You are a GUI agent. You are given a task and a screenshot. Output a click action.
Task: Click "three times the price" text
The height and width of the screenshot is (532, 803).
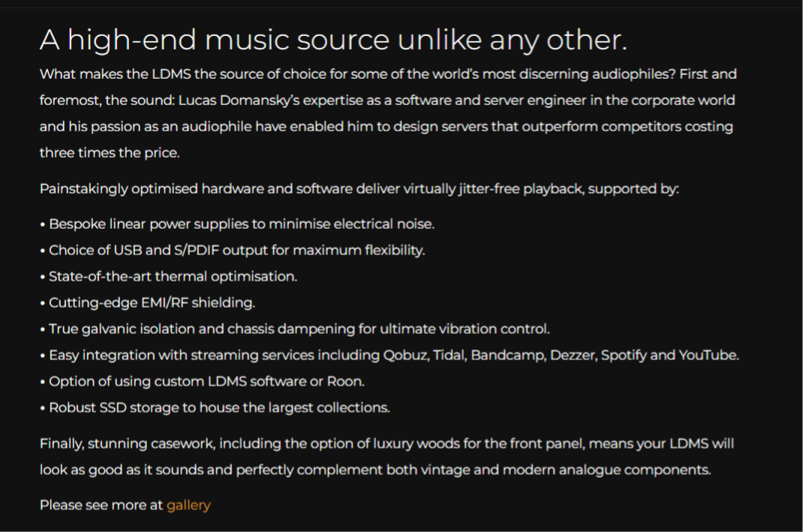pos(108,152)
